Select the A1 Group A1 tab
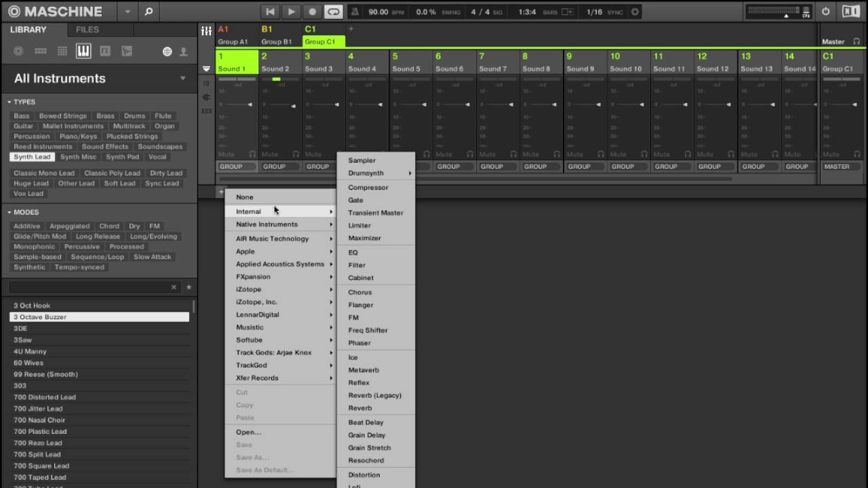Image resolution: width=868 pixels, height=488 pixels. pos(237,35)
